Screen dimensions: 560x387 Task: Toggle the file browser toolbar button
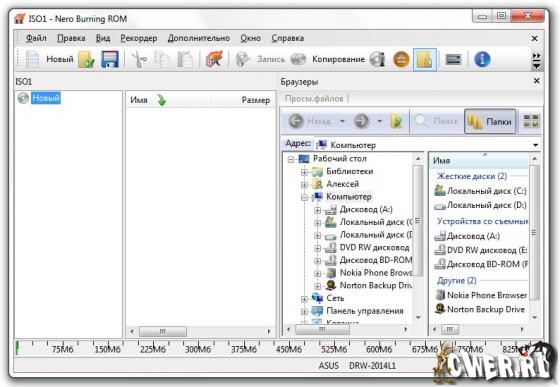coord(425,60)
